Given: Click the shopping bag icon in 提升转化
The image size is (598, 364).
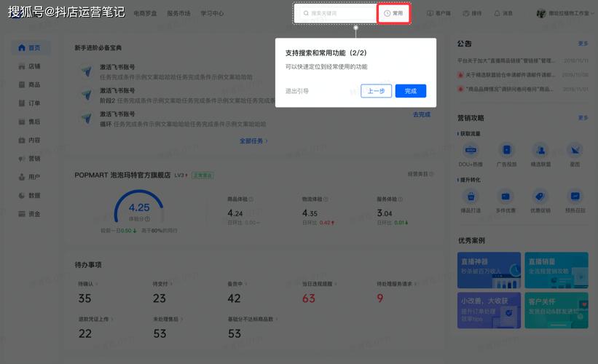Looking at the screenshot, I should click(x=471, y=197).
